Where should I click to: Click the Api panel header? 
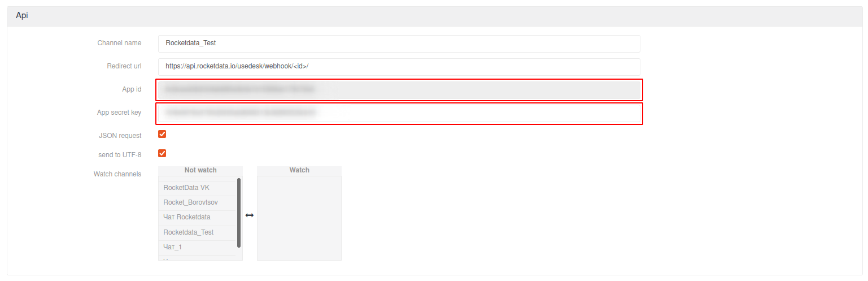coord(434,16)
